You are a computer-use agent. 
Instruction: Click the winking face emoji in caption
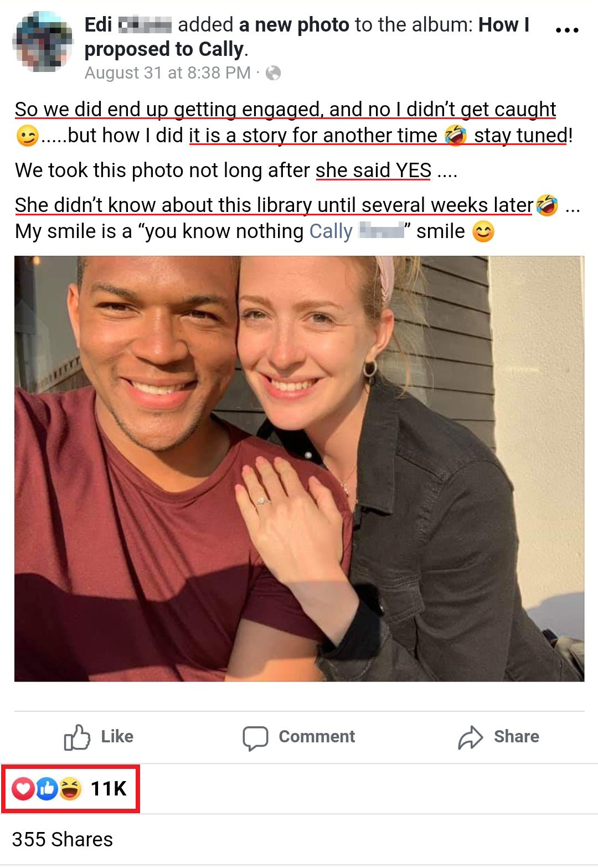[27, 136]
